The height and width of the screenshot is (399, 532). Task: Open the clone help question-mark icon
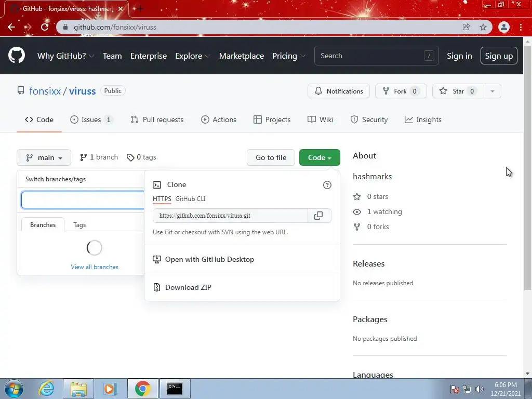(327, 185)
